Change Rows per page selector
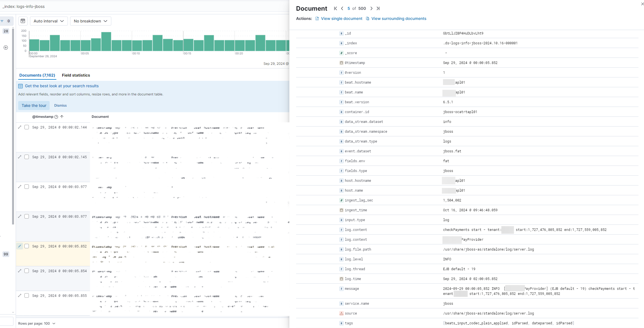644x328 pixels. pos(36,324)
